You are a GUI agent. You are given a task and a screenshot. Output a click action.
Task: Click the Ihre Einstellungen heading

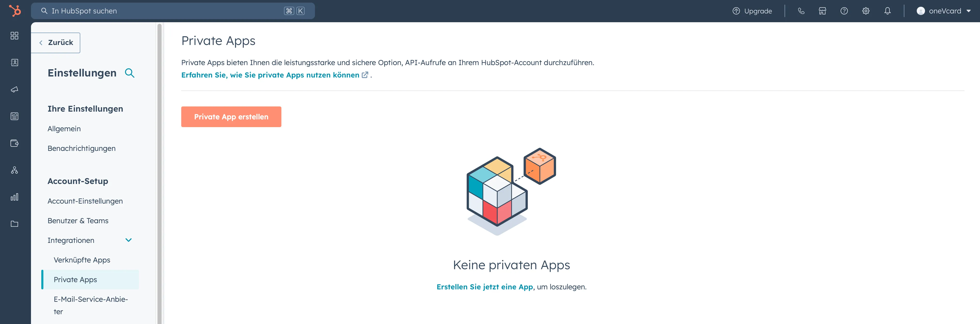[85, 109]
